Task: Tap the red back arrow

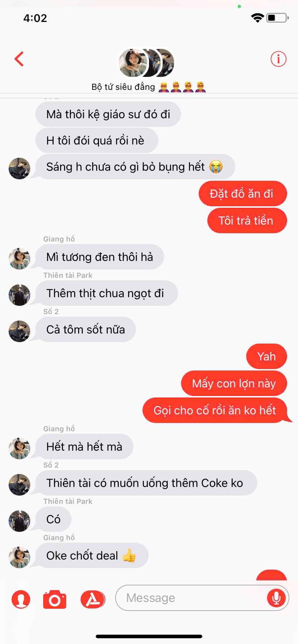Action: 19,59
